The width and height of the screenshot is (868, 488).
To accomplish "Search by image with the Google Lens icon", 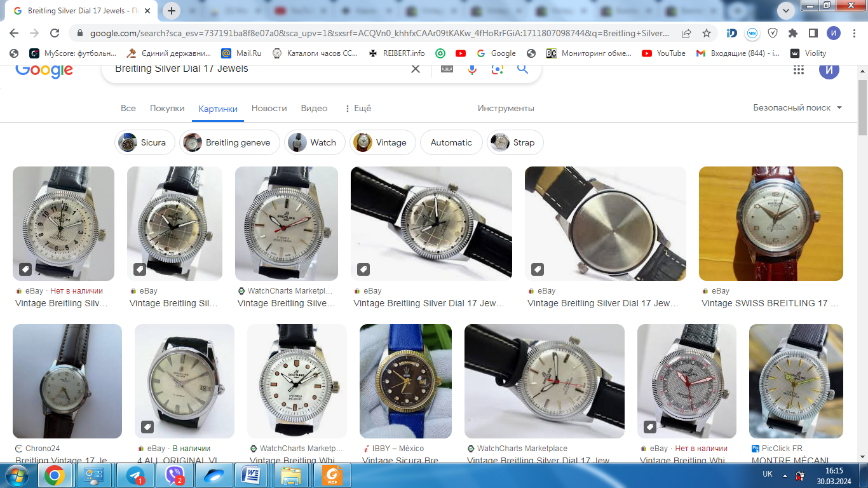I will click(498, 69).
